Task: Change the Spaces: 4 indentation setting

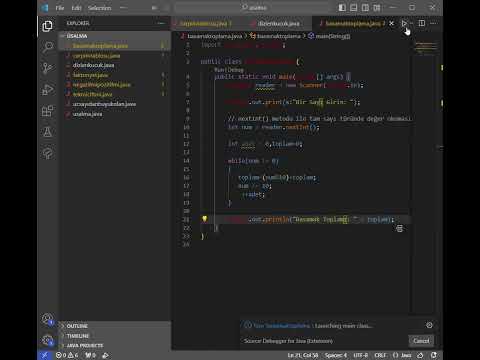Action: pos(336,355)
